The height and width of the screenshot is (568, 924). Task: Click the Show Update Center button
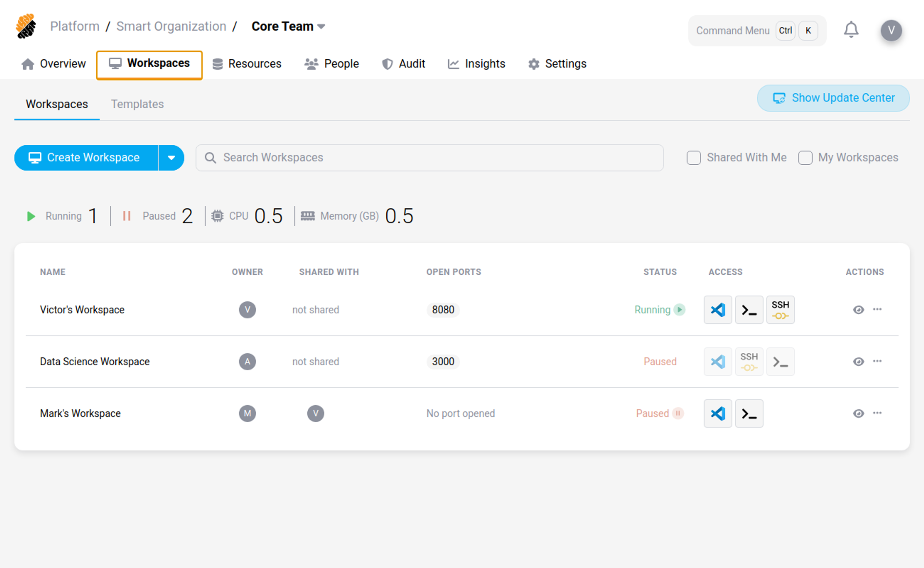833,98
